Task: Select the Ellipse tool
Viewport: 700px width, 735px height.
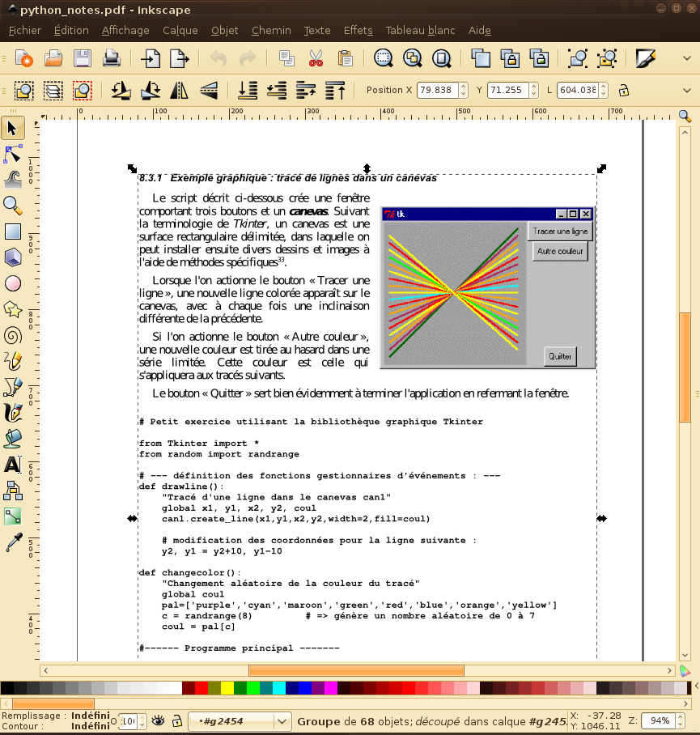Action: point(13,283)
